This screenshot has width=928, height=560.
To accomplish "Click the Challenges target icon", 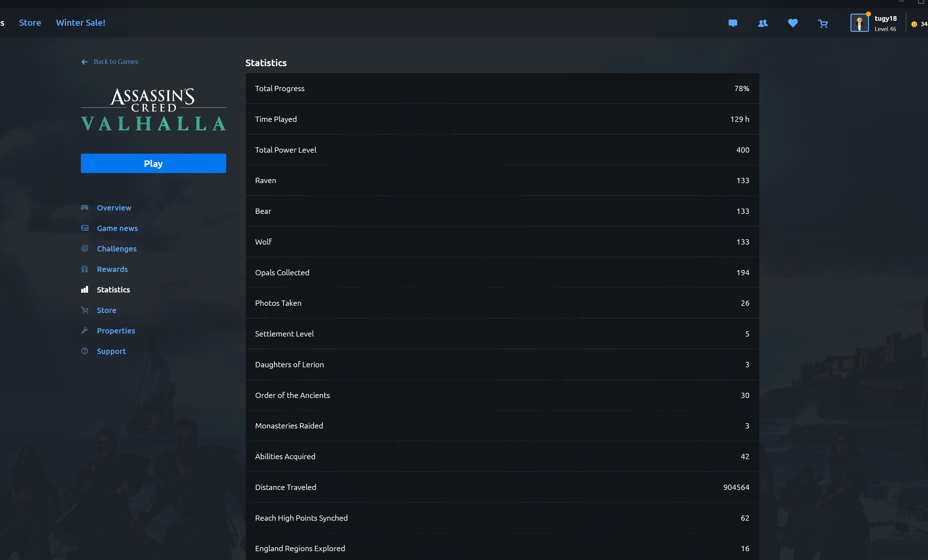I will click(85, 248).
